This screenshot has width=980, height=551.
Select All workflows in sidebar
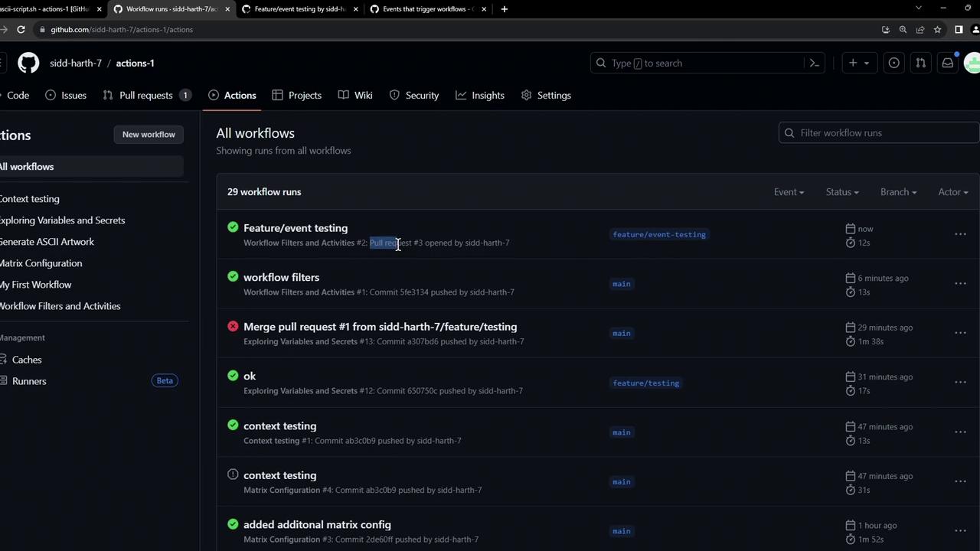point(91,167)
